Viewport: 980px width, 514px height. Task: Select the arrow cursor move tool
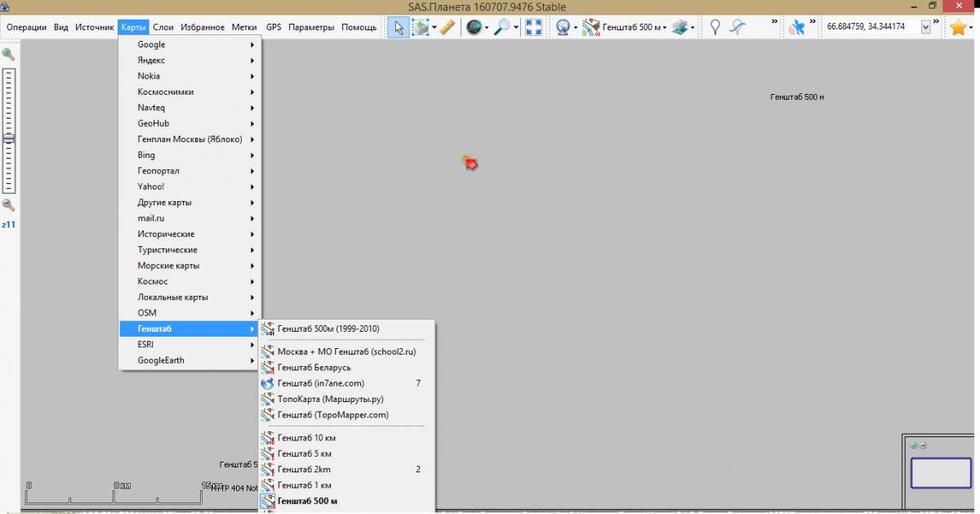coord(398,28)
